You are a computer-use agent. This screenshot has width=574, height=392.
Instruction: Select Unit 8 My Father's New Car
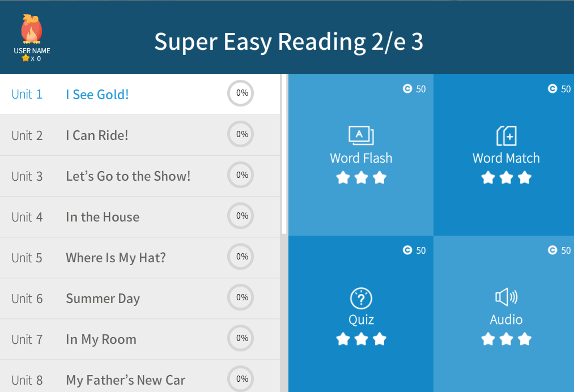click(x=125, y=380)
